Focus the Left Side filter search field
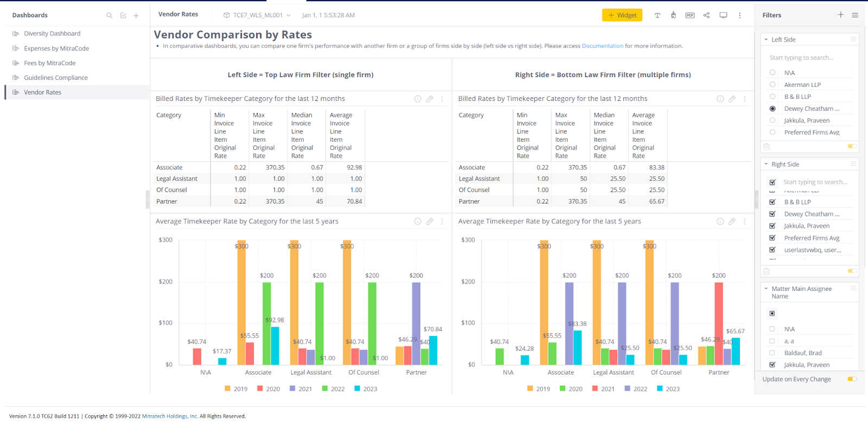This screenshot has width=868, height=425. [810, 58]
